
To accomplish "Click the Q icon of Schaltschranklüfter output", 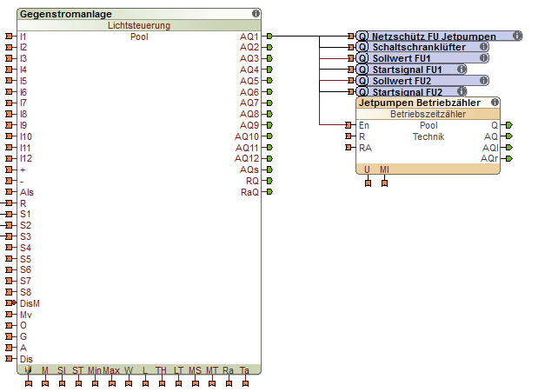I will (362, 47).
